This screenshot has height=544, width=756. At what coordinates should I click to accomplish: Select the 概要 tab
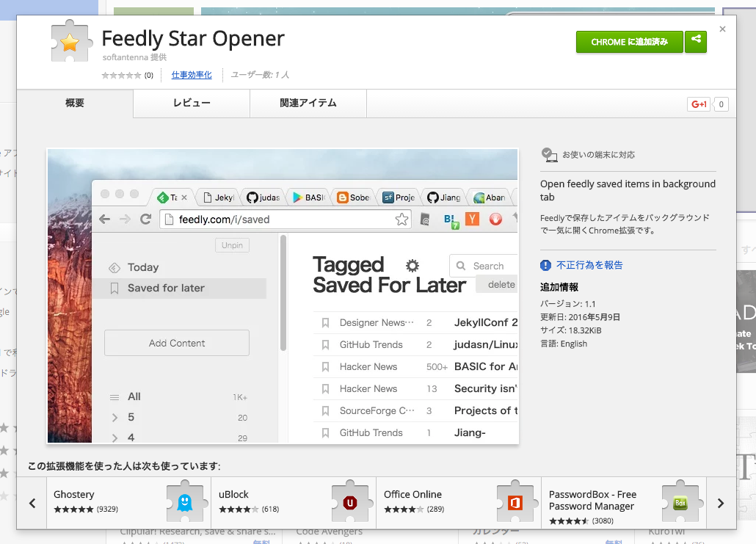75,103
